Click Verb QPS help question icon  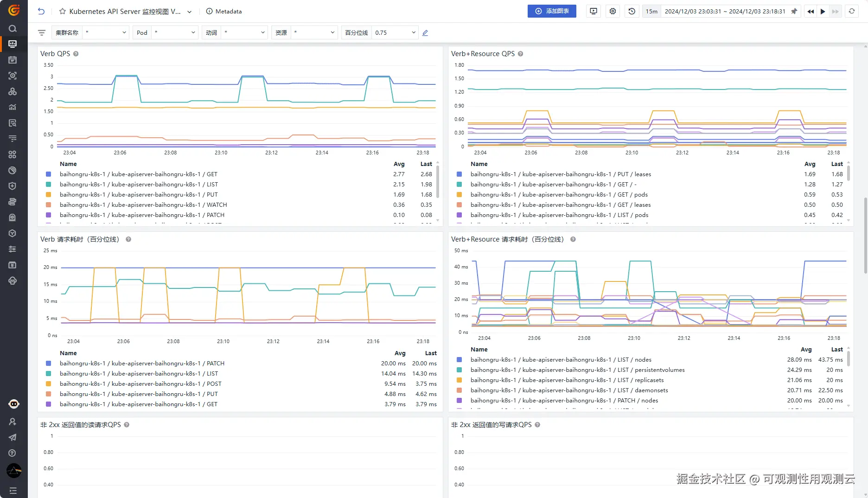pos(76,54)
